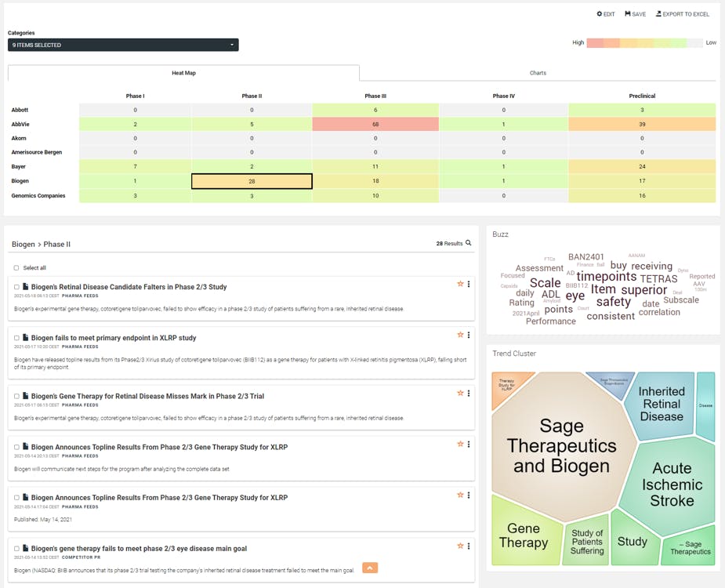Click 'timepoints' in the Buzz word cloud
This screenshot has height=588, width=725.
(606, 276)
